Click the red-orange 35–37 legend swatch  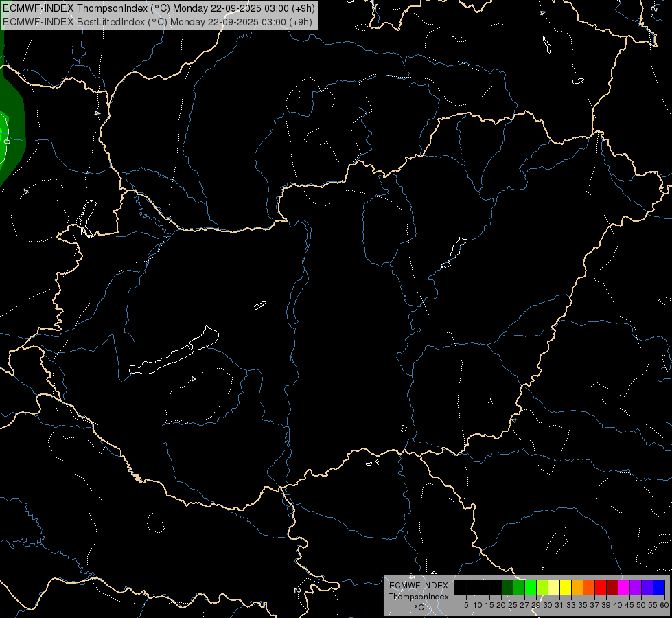588,587
